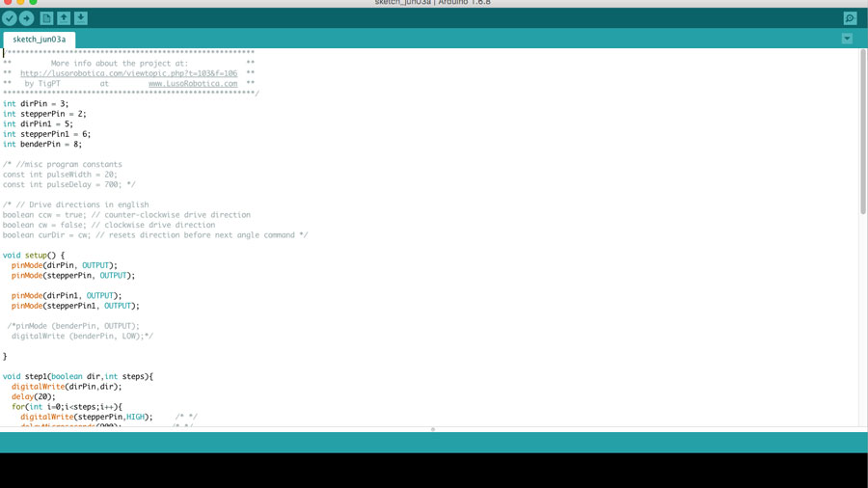
Task: Click line 'int dirPin1 = 5;'
Action: click(x=38, y=124)
